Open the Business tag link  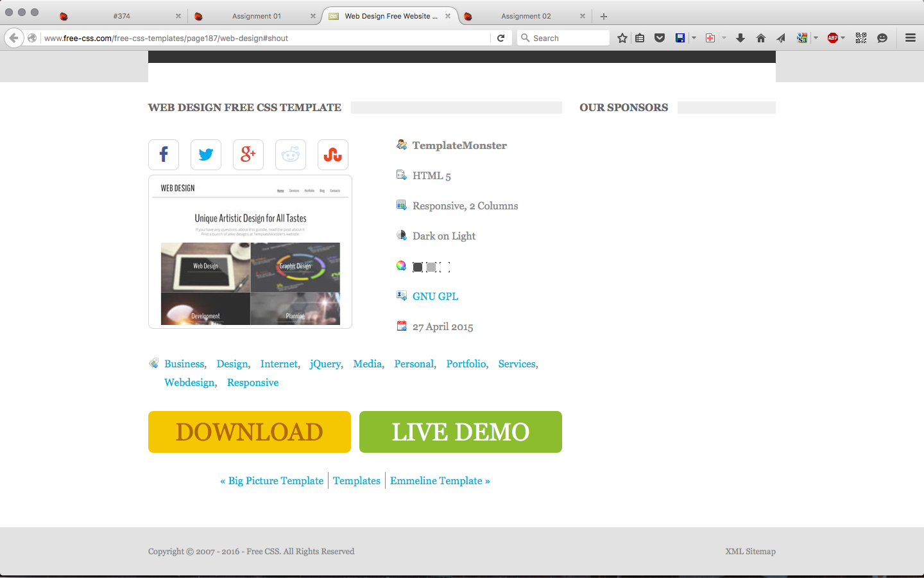click(x=184, y=363)
